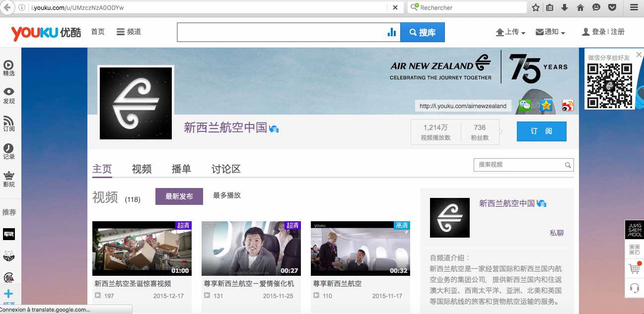The image size is (644, 314).
Task: Open the 频道 channels menu
Action: click(129, 32)
